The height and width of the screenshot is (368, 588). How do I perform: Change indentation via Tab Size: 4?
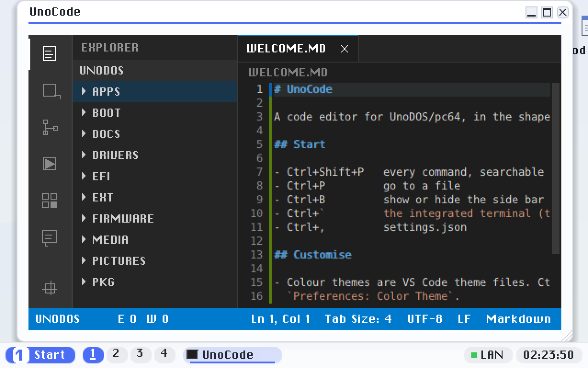tap(358, 319)
